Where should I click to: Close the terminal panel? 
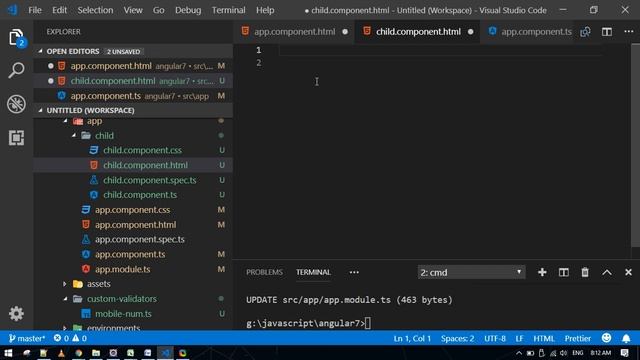tap(628, 272)
